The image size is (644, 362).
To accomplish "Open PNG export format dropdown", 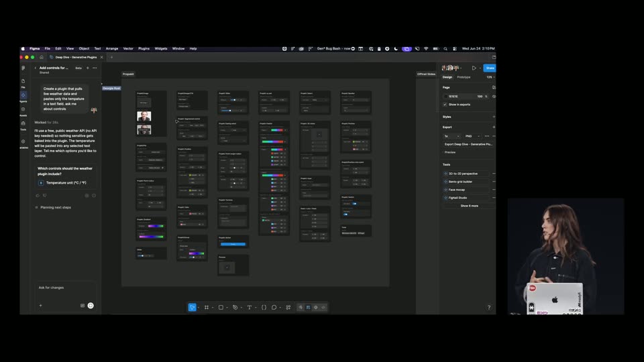I will [472, 136].
